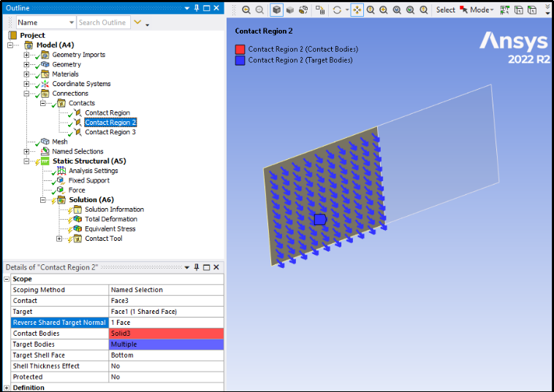Open the Outline panel options dropdown arrow

point(187,8)
